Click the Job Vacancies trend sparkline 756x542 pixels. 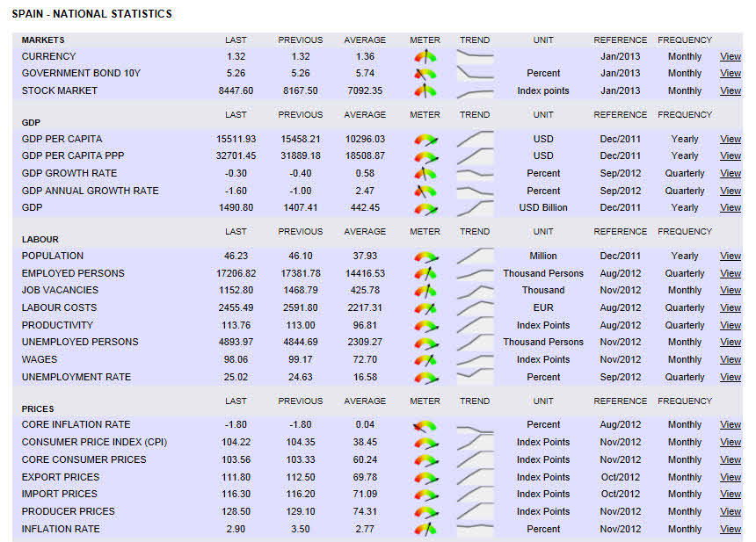pyautogui.click(x=475, y=290)
